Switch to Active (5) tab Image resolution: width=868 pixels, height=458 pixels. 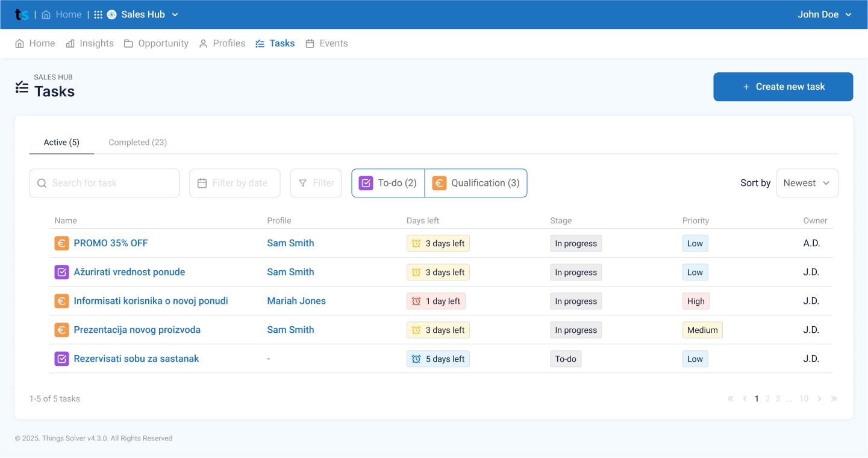(61, 143)
